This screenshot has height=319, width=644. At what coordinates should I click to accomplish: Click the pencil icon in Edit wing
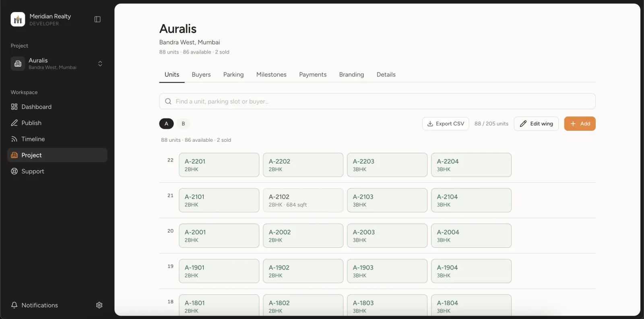click(523, 124)
